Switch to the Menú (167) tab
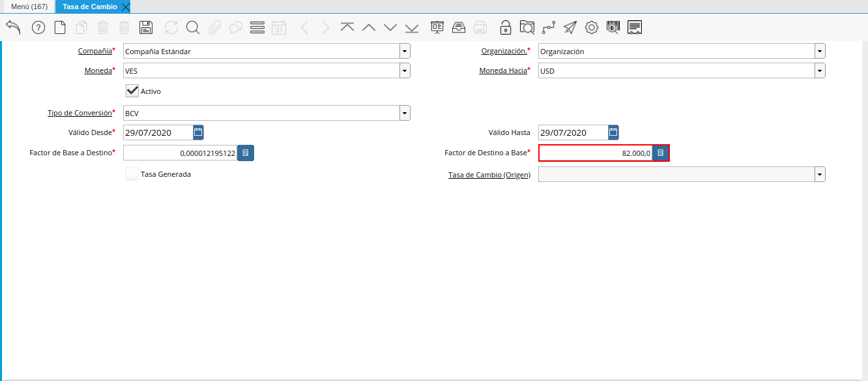Image resolution: width=868 pixels, height=381 pixels. [29, 7]
